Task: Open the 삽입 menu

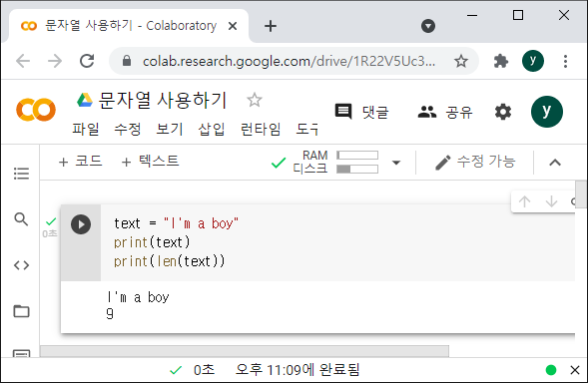Action: [x=212, y=130]
